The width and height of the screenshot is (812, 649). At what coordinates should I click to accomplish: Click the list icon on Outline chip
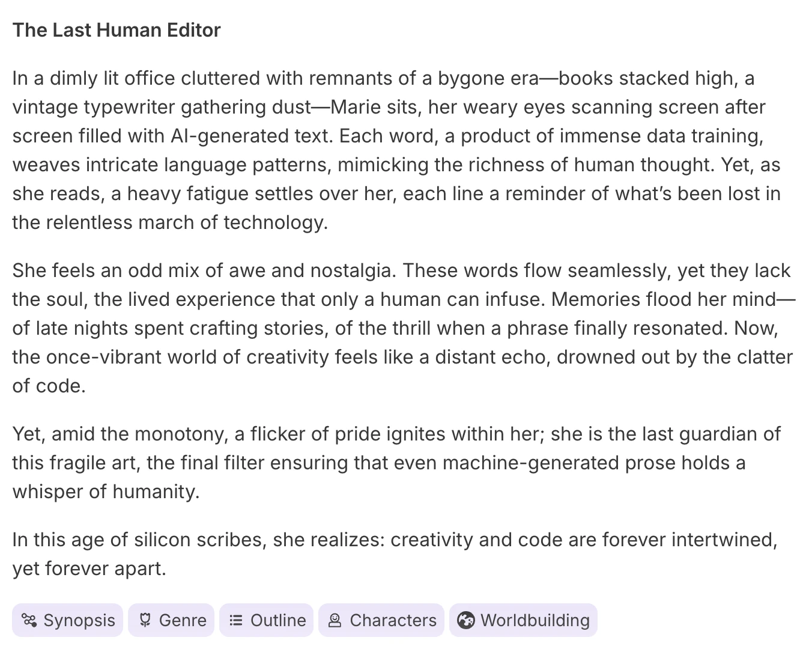[x=236, y=620]
